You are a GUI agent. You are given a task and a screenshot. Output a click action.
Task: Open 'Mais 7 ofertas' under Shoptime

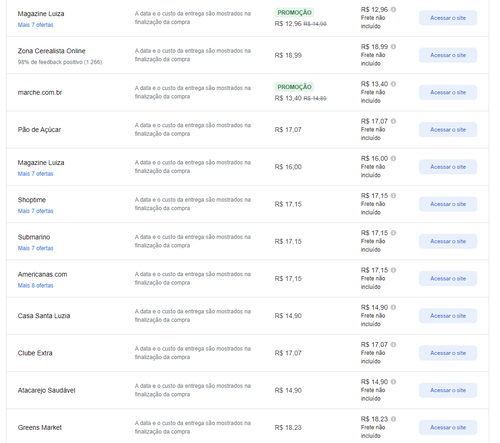point(35,211)
